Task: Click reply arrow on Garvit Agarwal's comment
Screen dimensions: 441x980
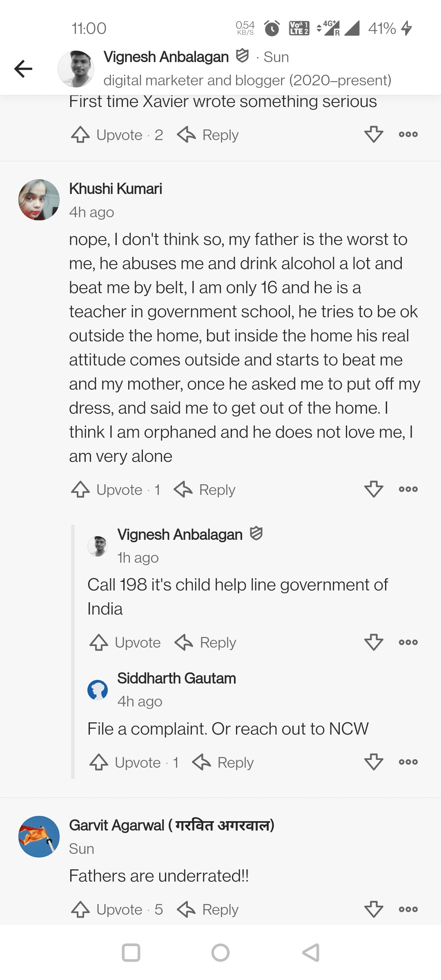Action: click(187, 909)
